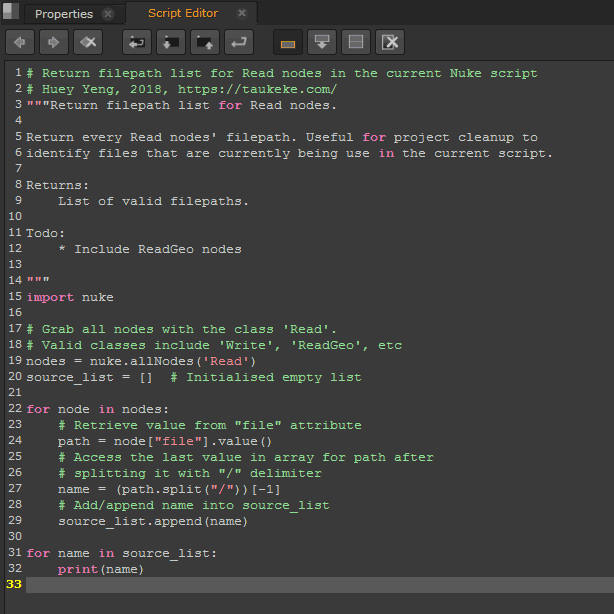This screenshot has height=614, width=614.
Task: Click the Next Script arrow button
Action: (54, 42)
